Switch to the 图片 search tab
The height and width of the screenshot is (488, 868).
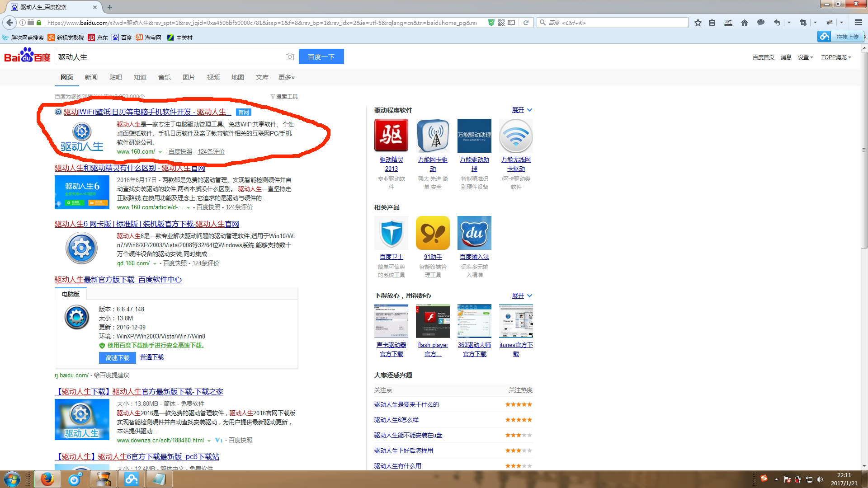coord(189,77)
